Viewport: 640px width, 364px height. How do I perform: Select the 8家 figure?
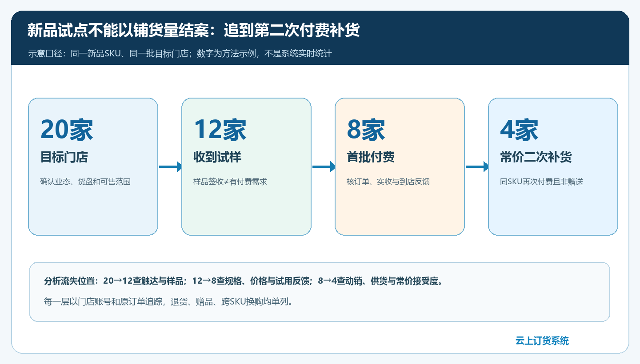tap(366, 130)
